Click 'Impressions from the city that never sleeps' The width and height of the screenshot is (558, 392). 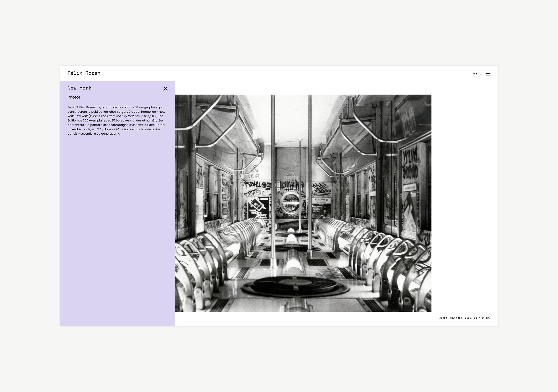pyautogui.click(x=121, y=116)
